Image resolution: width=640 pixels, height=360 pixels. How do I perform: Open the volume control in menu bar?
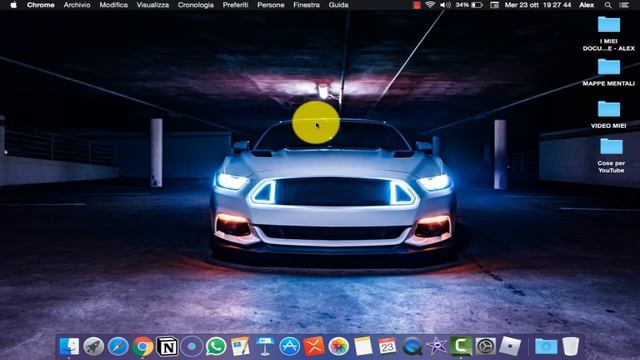445,5
